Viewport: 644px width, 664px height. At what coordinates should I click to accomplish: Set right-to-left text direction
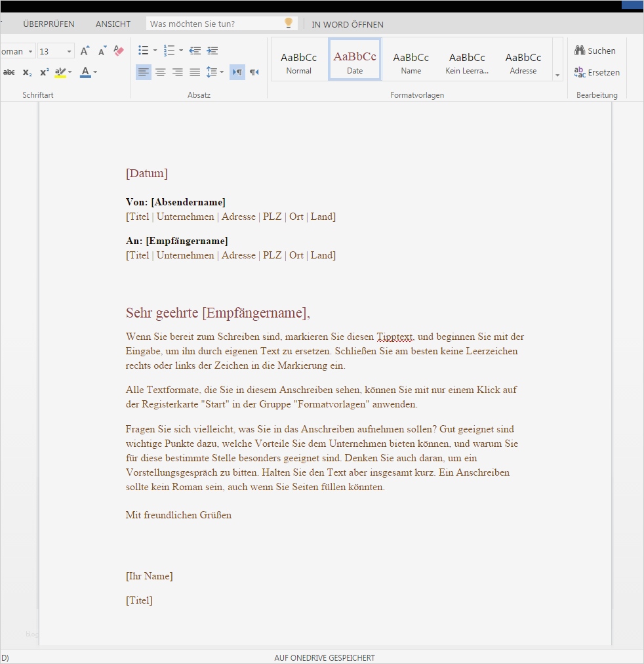point(254,72)
